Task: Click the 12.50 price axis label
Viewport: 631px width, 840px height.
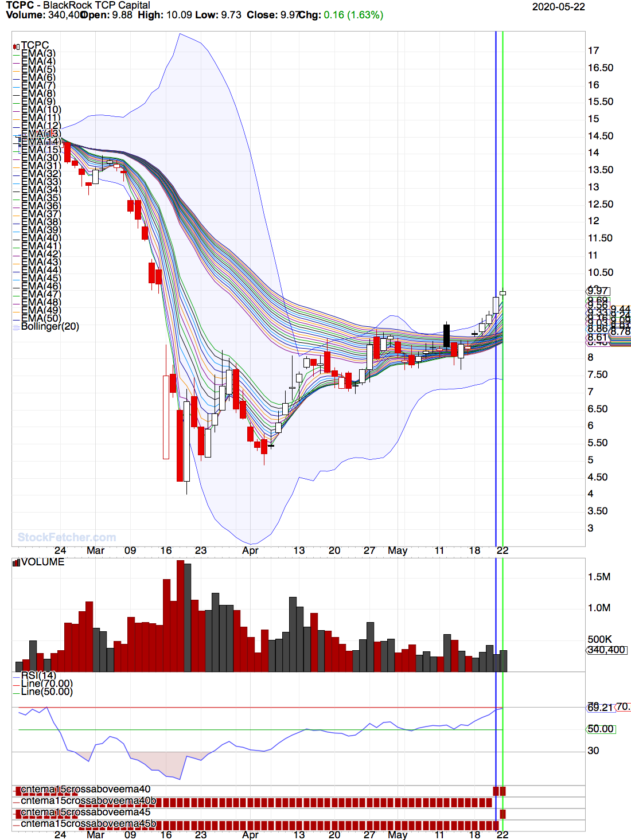Action: click(x=601, y=205)
